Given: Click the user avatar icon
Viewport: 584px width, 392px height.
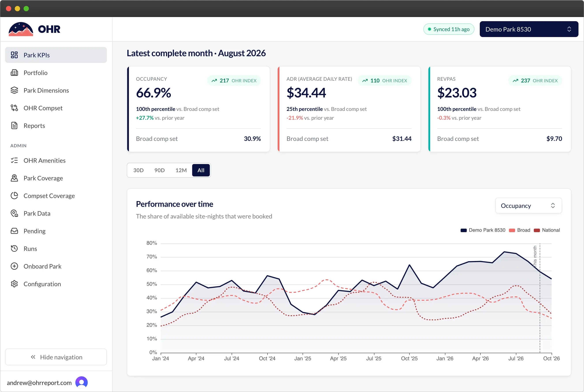Looking at the screenshot, I should 82,383.
